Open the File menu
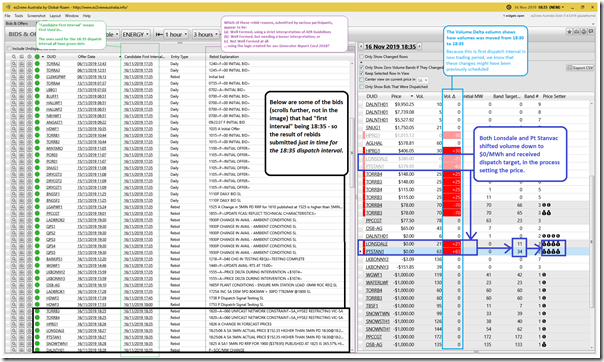The image size is (604, 362). 8,16
